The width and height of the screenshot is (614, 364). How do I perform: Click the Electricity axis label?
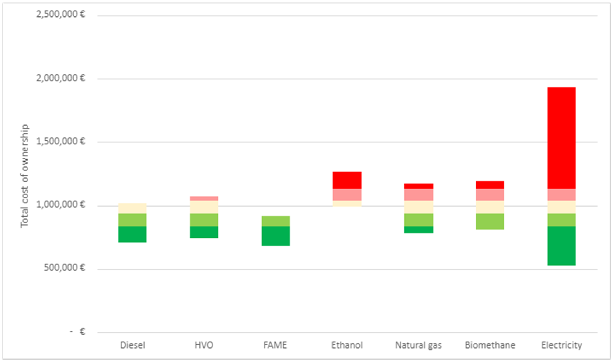pos(561,345)
